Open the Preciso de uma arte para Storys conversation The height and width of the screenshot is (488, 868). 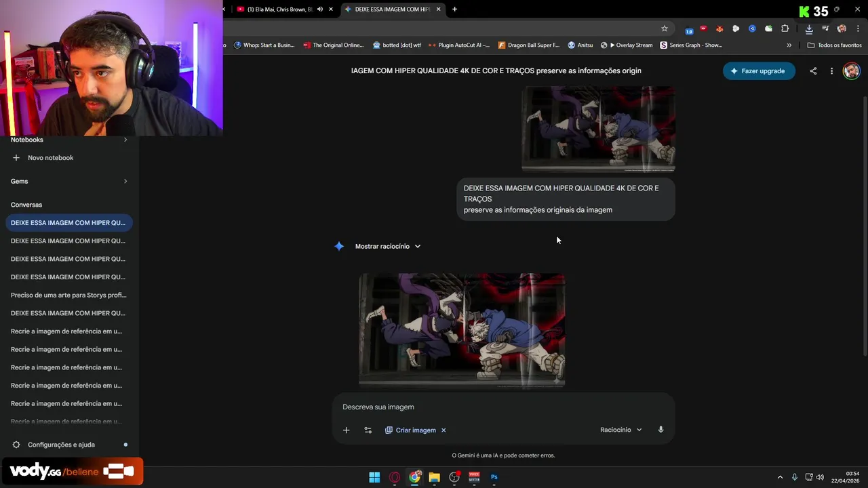(69, 295)
